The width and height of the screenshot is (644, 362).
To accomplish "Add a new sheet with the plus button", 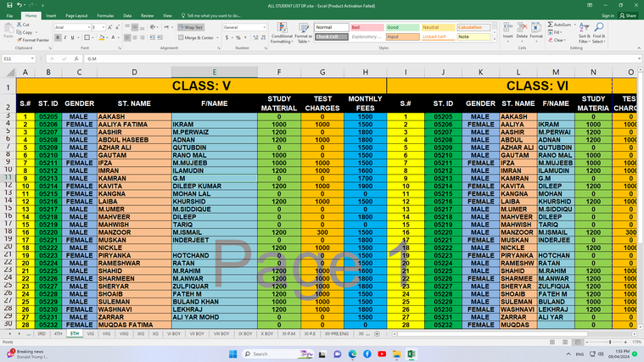I will pyautogui.click(x=377, y=334).
